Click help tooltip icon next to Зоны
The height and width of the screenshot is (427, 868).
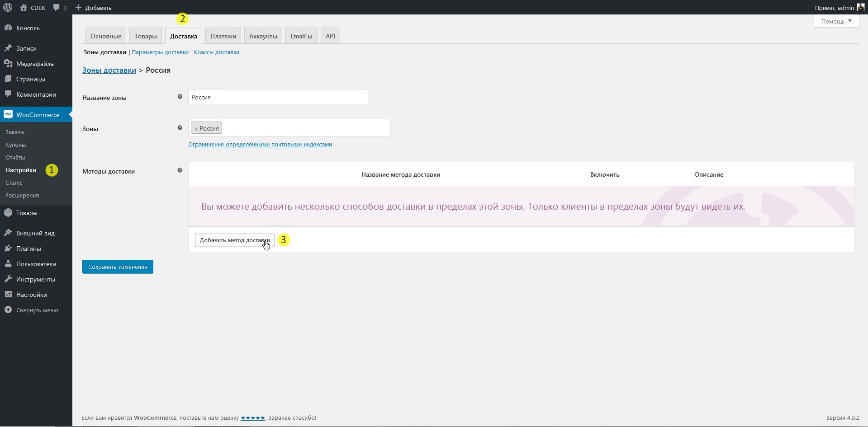[x=180, y=128]
